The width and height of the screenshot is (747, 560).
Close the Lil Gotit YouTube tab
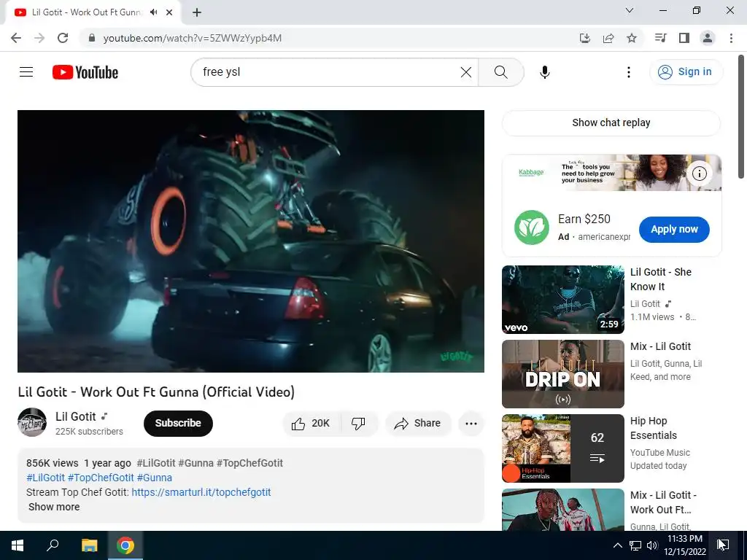pos(169,12)
